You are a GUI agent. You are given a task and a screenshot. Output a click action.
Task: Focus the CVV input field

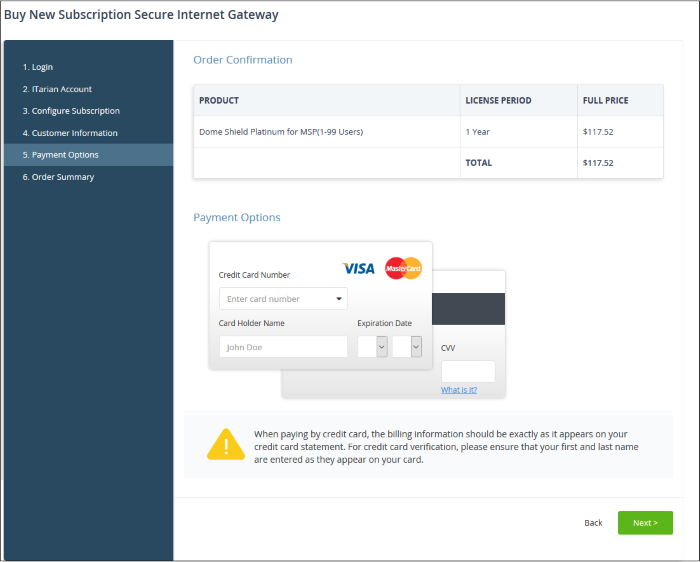[x=468, y=371]
